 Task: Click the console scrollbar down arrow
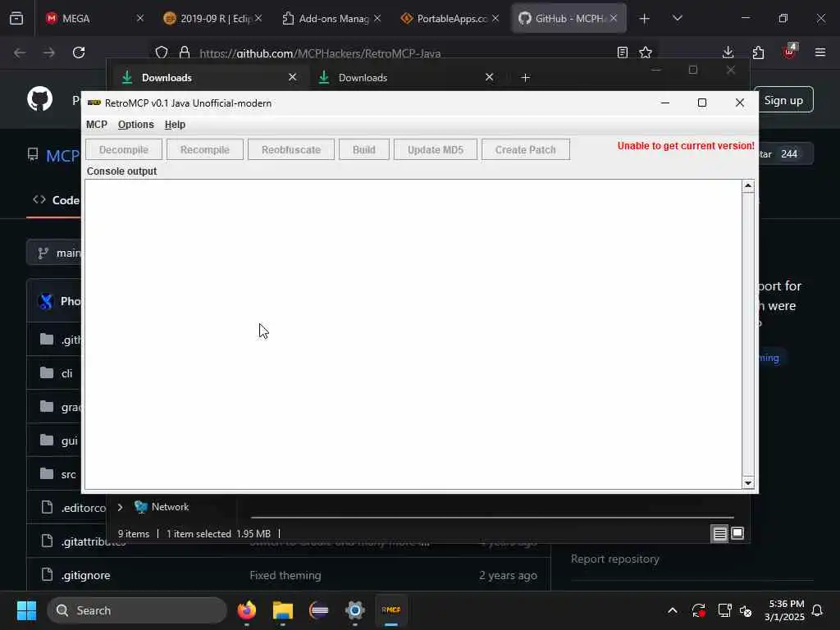tap(748, 483)
